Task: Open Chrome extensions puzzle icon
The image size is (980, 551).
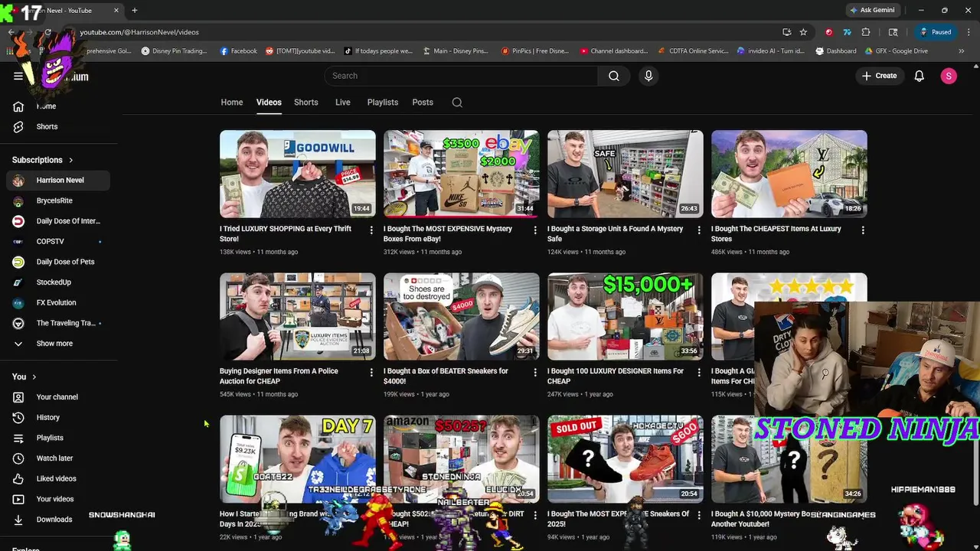Action: pos(866,32)
